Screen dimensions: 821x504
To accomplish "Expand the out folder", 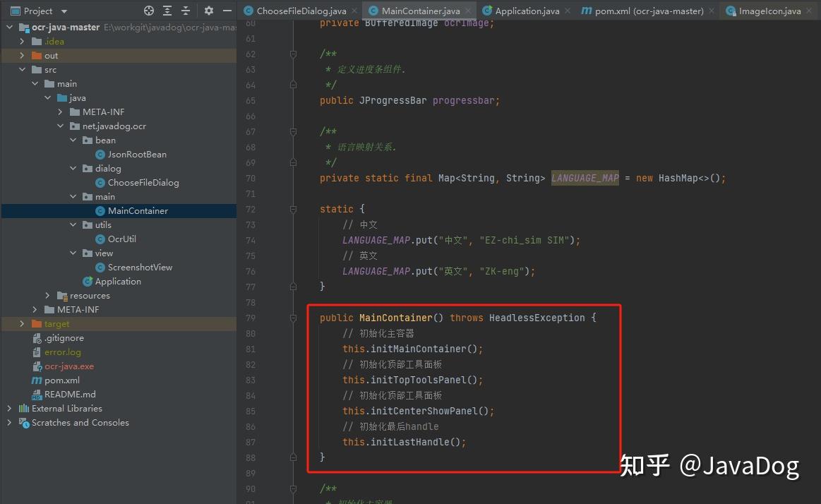I will pos(22,55).
